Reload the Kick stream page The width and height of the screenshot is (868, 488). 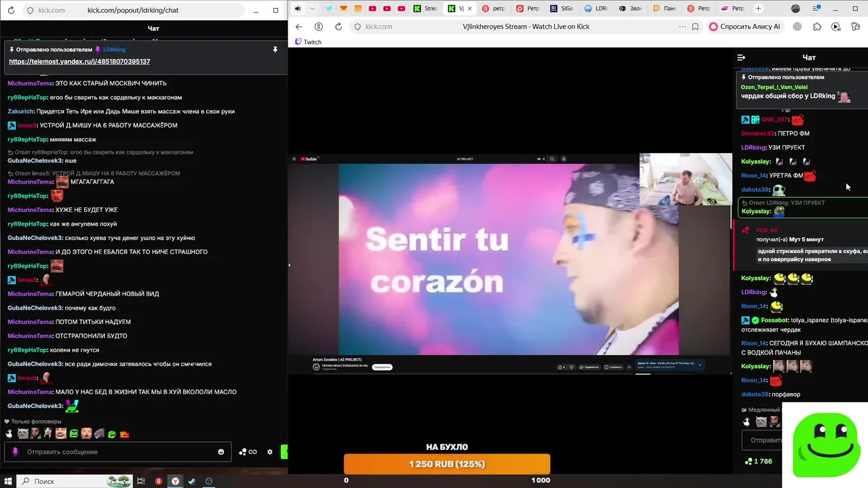pyautogui.click(x=338, y=26)
